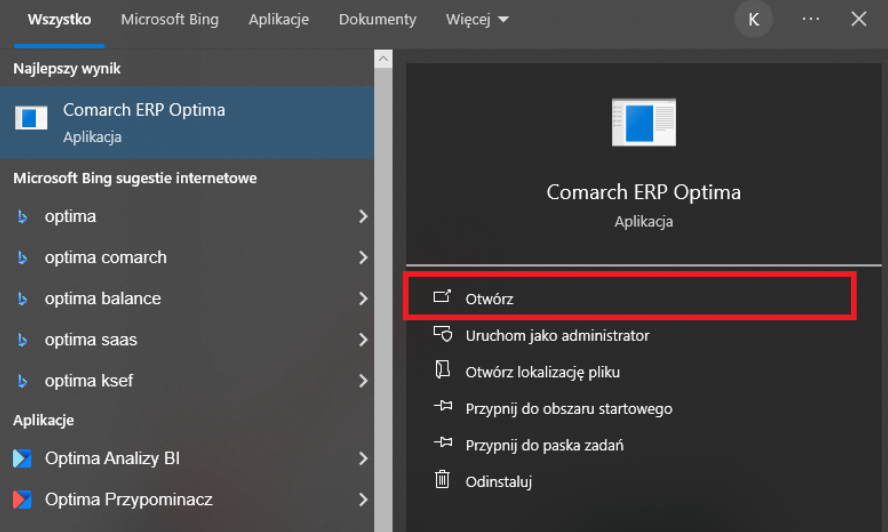Click the results list vertical scrollbar track
The width and height of the screenshot is (888, 532).
(x=383, y=300)
